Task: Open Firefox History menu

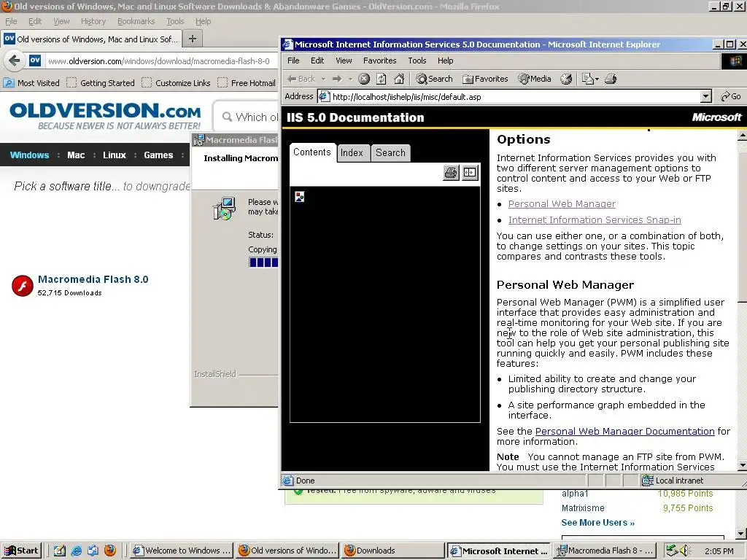Action: pos(93,21)
